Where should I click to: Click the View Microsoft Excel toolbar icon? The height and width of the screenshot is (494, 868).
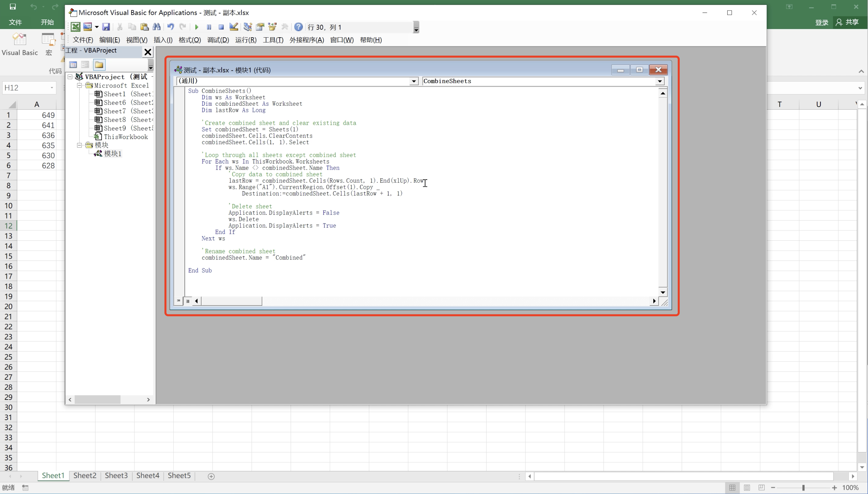pyautogui.click(x=75, y=27)
